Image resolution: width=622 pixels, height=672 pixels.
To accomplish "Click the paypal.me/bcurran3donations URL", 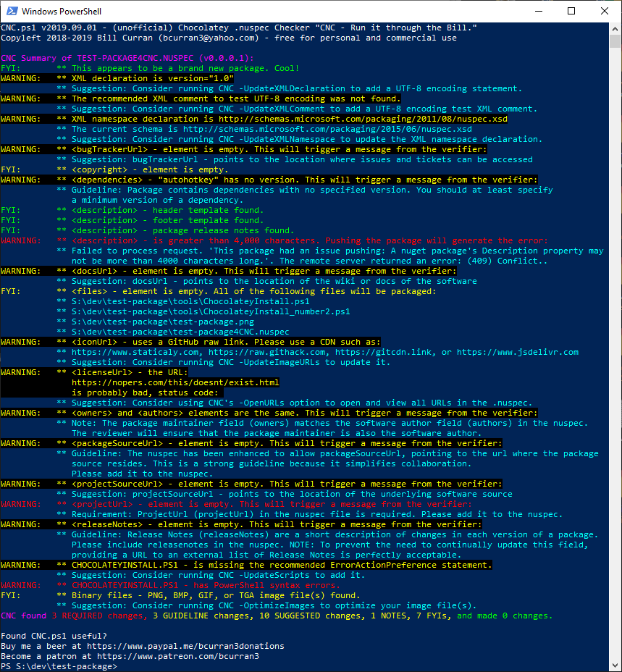I will pyautogui.click(x=185, y=646).
